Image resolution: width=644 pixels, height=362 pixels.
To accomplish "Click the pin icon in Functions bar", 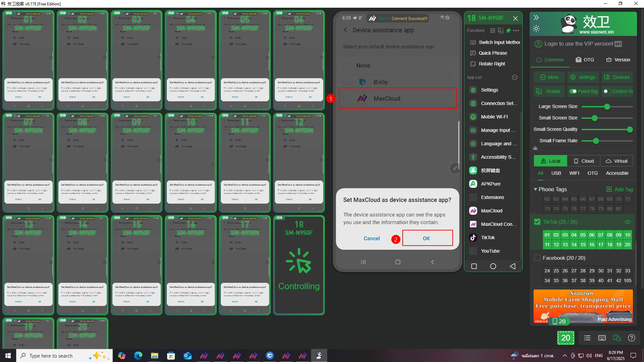I will click(508, 31).
